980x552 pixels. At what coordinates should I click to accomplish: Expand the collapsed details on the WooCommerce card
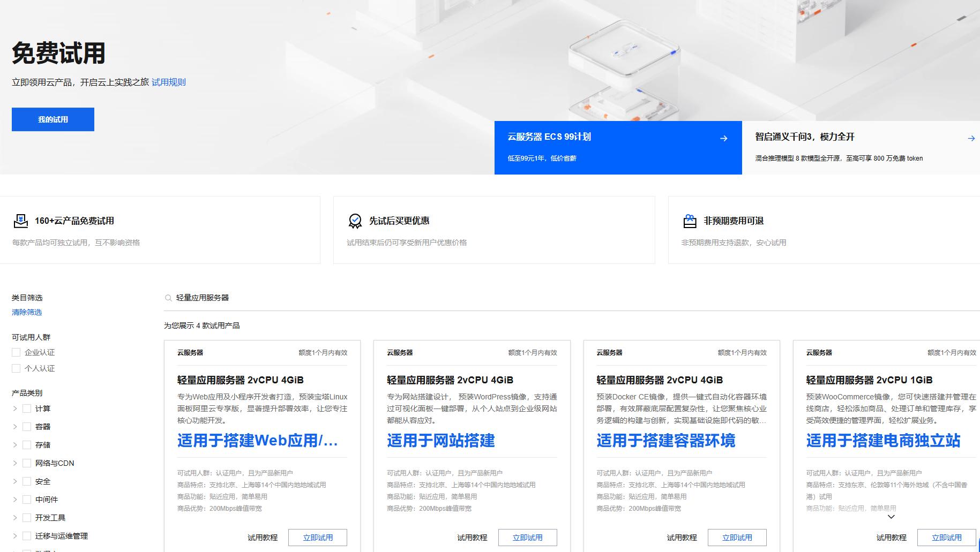pyautogui.click(x=891, y=517)
